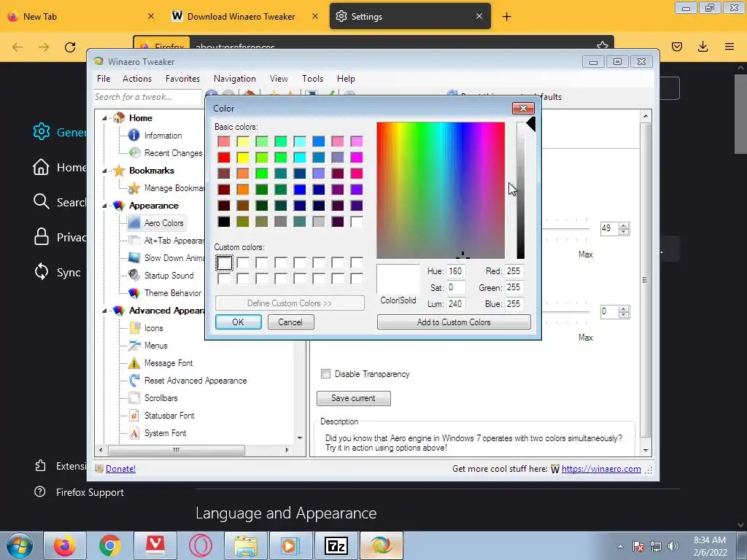Click the Recent Changes icon
Image resolution: width=747 pixels, height=560 pixels.
134,153
